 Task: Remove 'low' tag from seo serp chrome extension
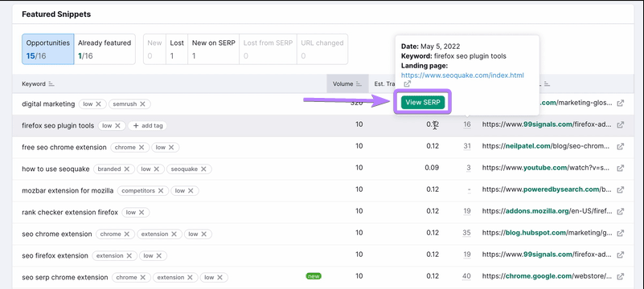click(x=219, y=278)
